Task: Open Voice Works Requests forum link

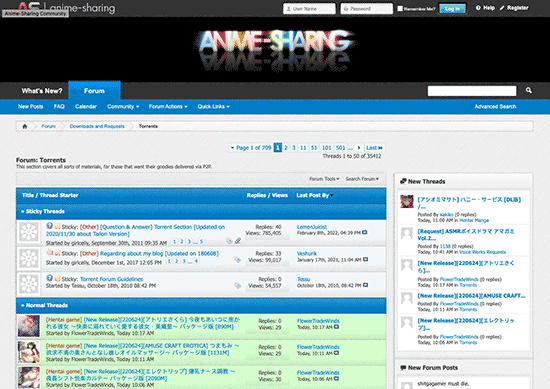Action: 482,252
